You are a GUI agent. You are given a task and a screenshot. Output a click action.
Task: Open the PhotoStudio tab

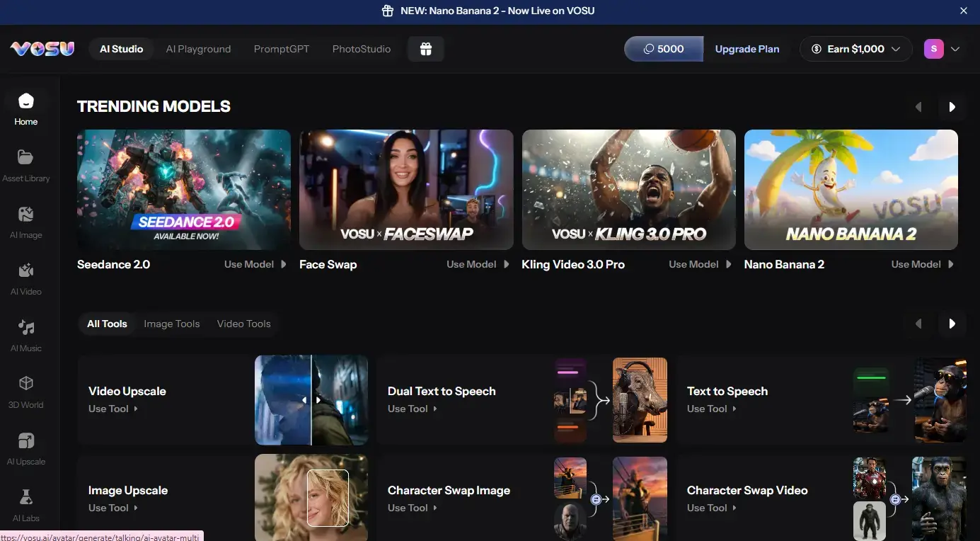pos(362,49)
